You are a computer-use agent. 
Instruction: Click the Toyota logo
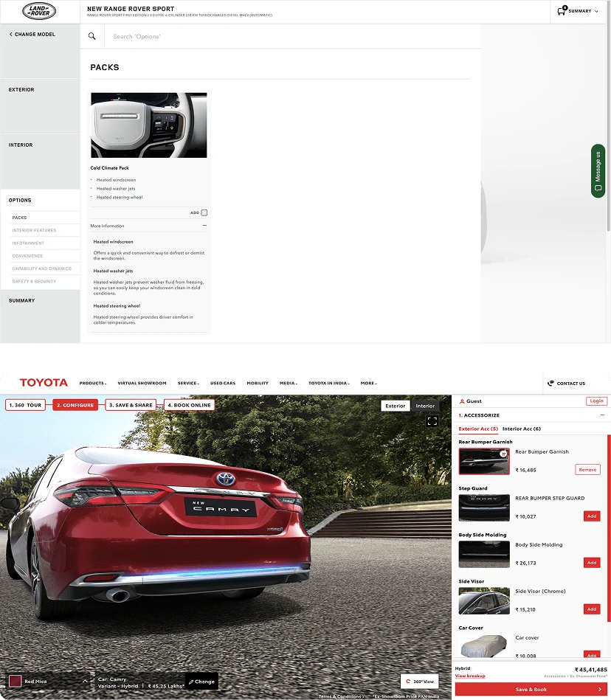pos(44,383)
